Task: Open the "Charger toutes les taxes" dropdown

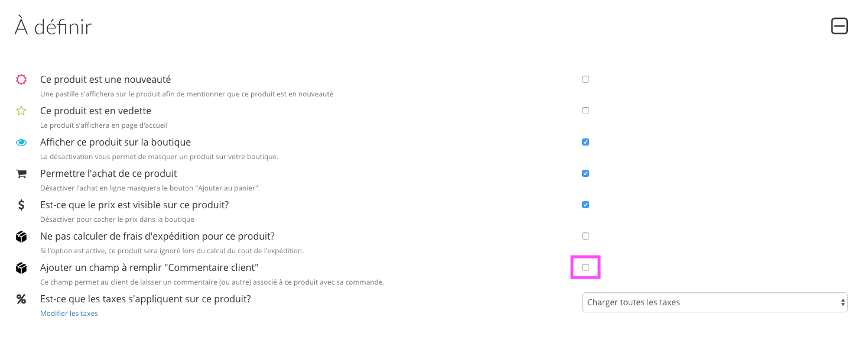Action: [715, 302]
